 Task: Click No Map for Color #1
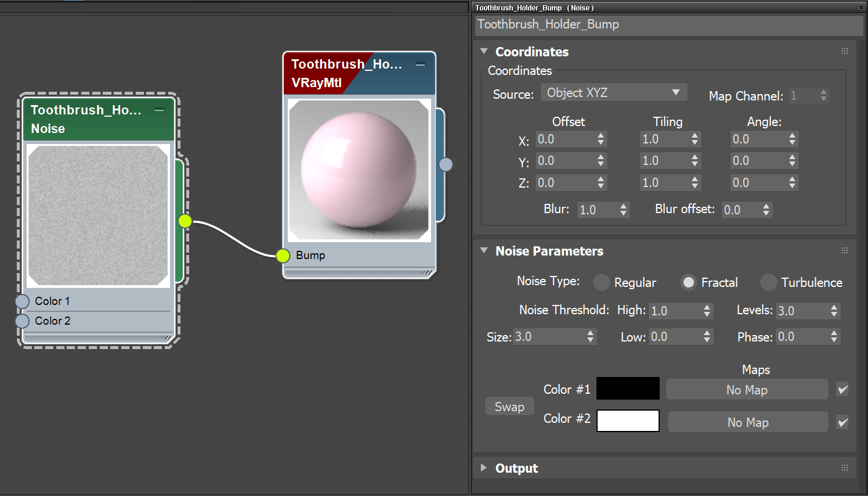[747, 389]
